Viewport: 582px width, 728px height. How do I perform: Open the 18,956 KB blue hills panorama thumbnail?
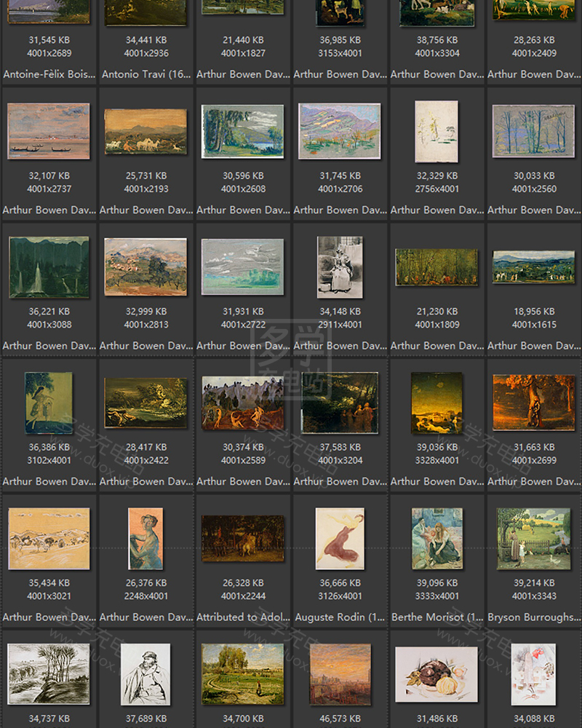coord(533,267)
